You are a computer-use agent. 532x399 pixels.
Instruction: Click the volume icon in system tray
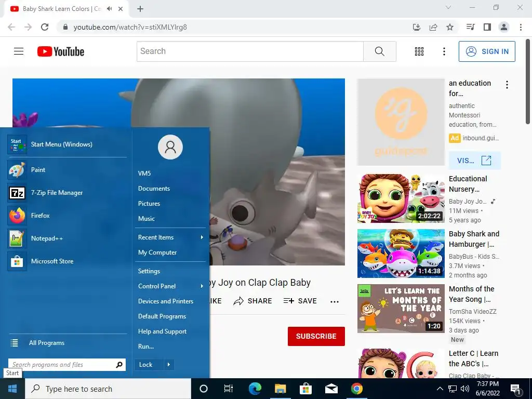[465, 389]
